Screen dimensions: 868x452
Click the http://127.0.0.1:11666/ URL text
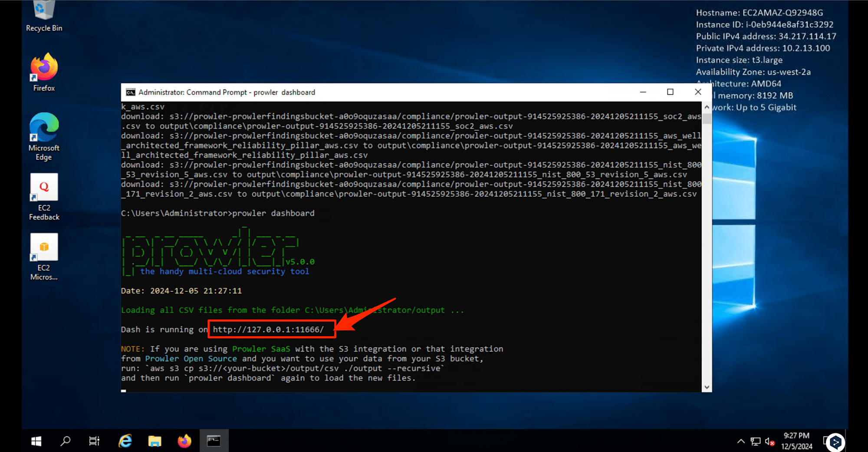tap(268, 330)
